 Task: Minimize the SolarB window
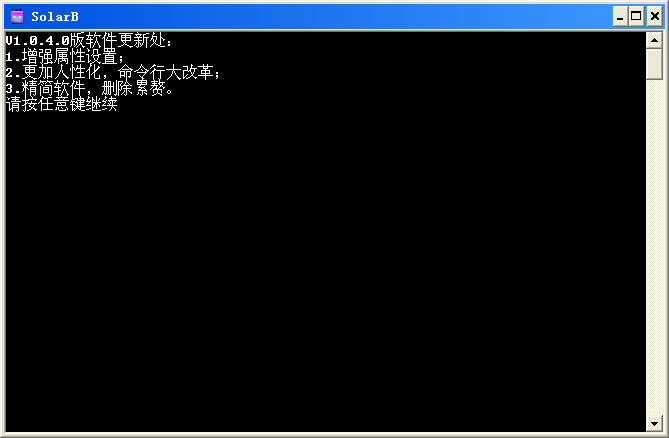(620, 17)
